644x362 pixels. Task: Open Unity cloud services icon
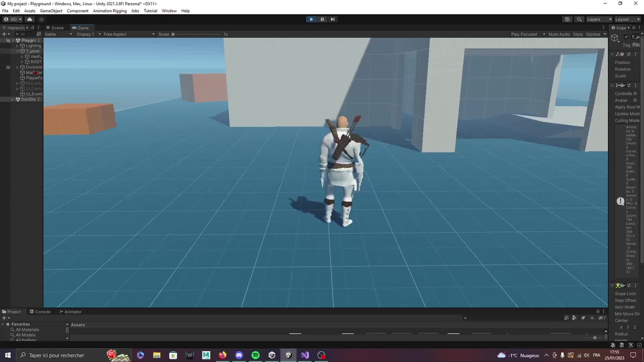tap(30, 19)
